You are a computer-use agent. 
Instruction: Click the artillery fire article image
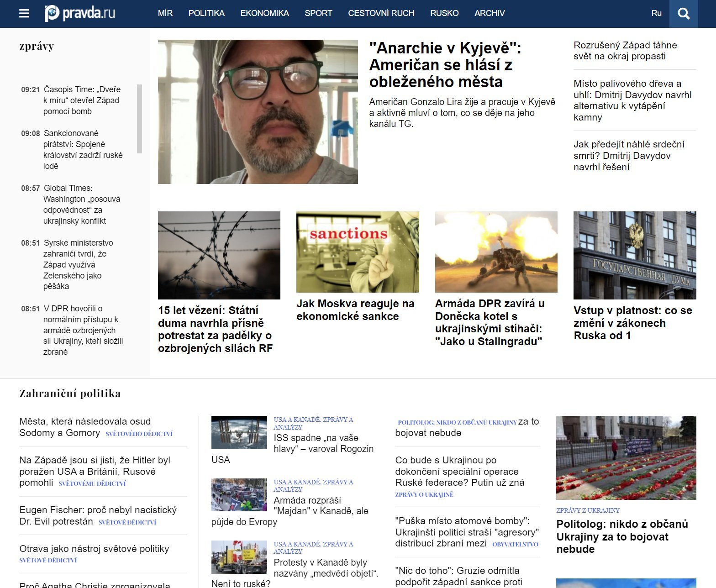(x=496, y=252)
